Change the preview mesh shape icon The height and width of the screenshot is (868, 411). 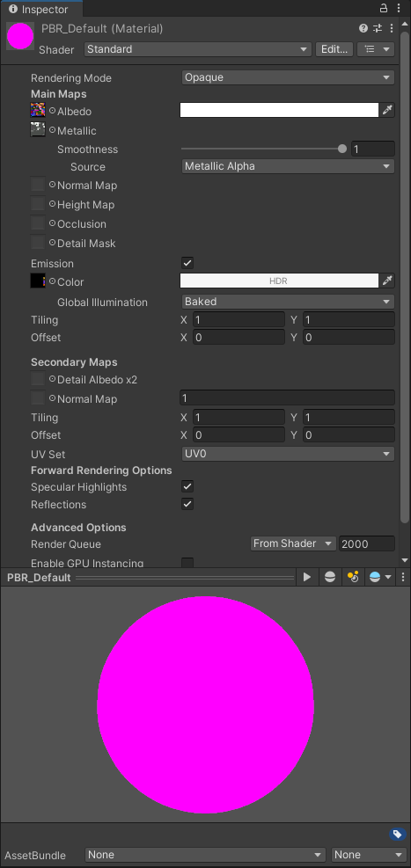coord(330,578)
